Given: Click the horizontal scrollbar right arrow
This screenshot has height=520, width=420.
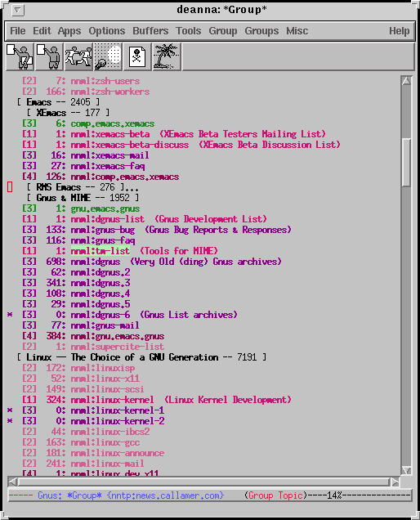Looking at the screenshot, I should click(x=395, y=482).
